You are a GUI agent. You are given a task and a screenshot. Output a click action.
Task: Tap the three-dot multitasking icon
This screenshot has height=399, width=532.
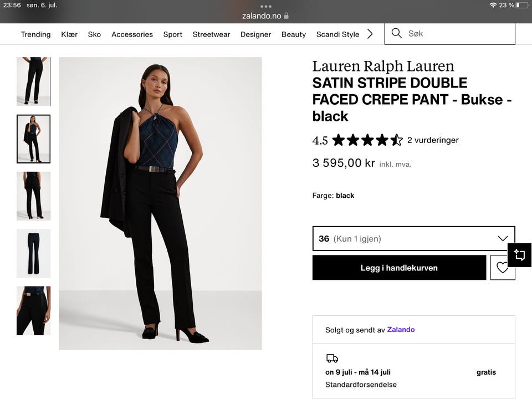pyautogui.click(x=266, y=6)
